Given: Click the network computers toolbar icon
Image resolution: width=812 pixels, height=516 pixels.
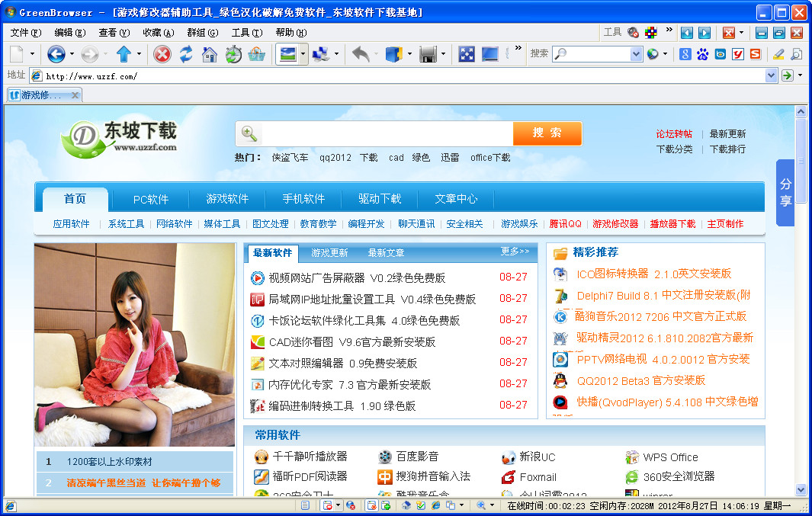Looking at the screenshot, I should (321, 54).
